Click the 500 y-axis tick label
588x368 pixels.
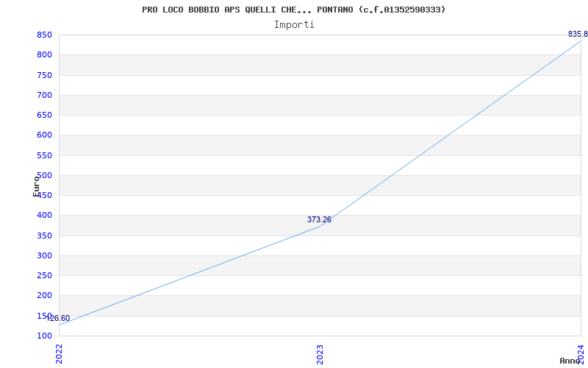point(44,175)
